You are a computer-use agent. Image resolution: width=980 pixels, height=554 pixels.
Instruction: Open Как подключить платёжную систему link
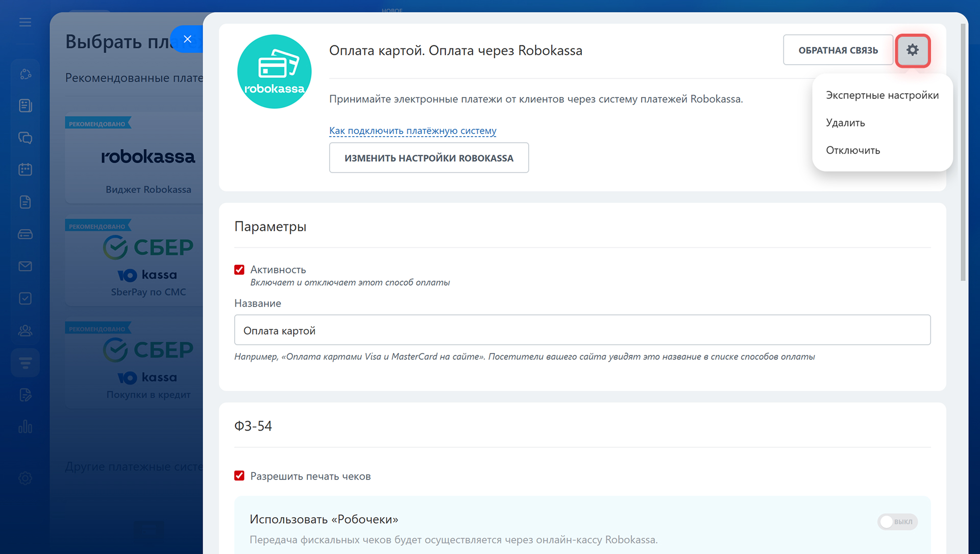(412, 131)
